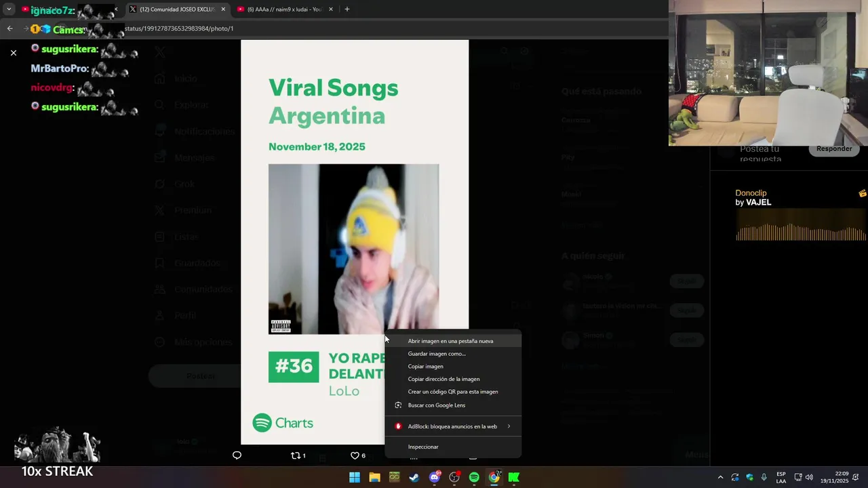Click the Responder button
868x488 pixels.
pyautogui.click(x=834, y=149)
